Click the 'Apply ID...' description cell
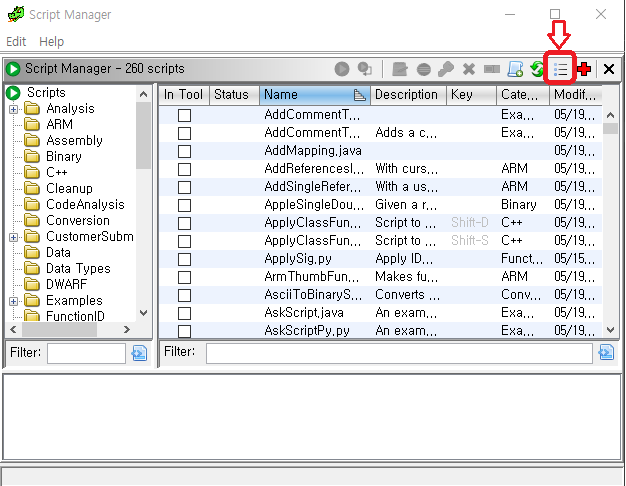626x486 pixels. 404,259
